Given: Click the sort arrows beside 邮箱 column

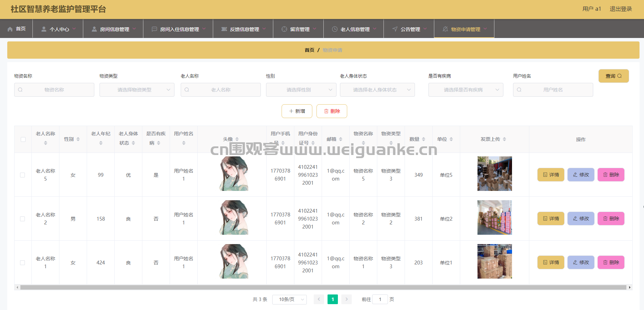Looking at the screenshot, I should (x=341, y=139).
